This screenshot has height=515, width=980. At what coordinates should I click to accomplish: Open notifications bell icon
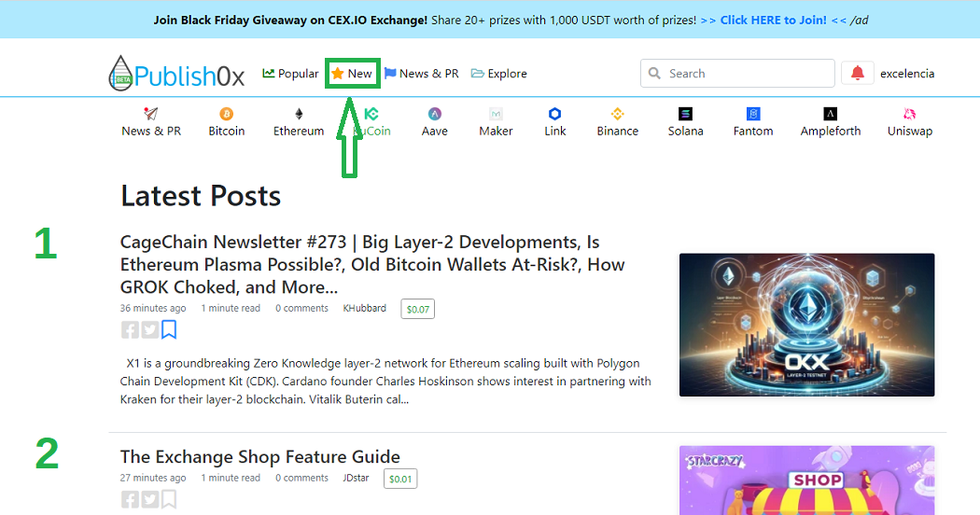click(x=858, y=73)
